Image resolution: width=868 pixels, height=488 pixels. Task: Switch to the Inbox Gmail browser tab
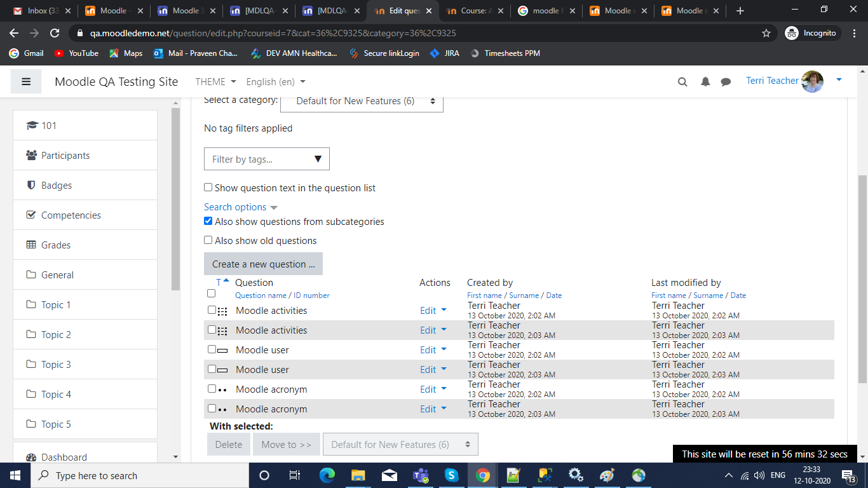pyautogui.click(x=41, y=11)
